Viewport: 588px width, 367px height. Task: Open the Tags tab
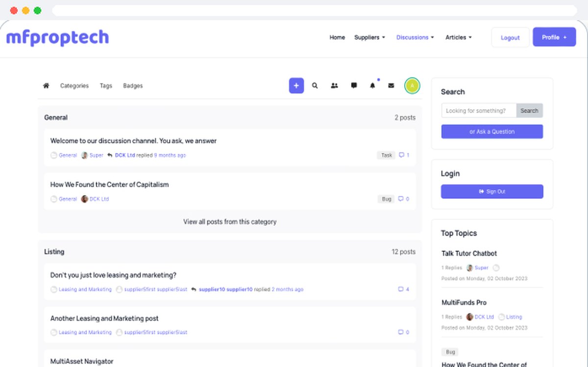click(106, 86)
